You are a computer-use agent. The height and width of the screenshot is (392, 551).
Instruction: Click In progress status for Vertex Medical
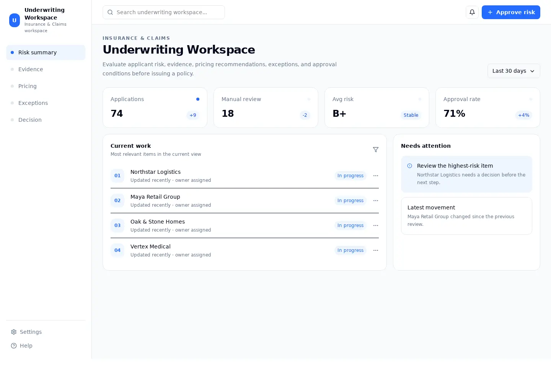click(x=350, y=250)
